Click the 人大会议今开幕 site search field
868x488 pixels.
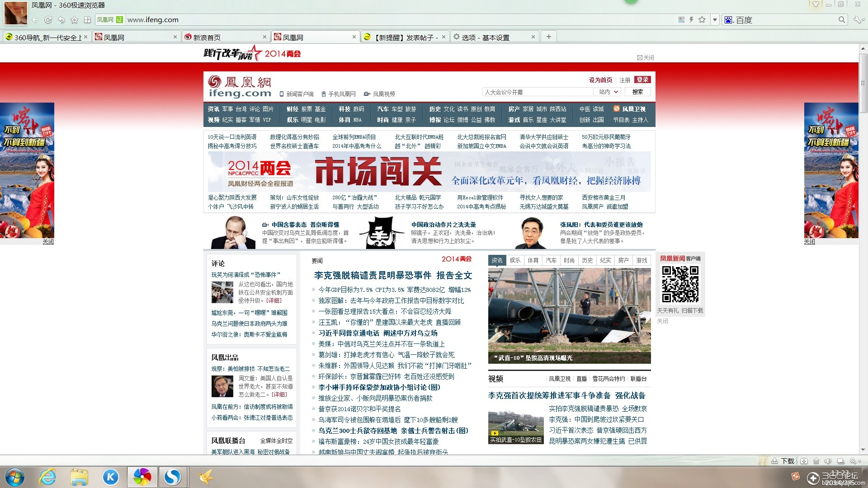537,92
